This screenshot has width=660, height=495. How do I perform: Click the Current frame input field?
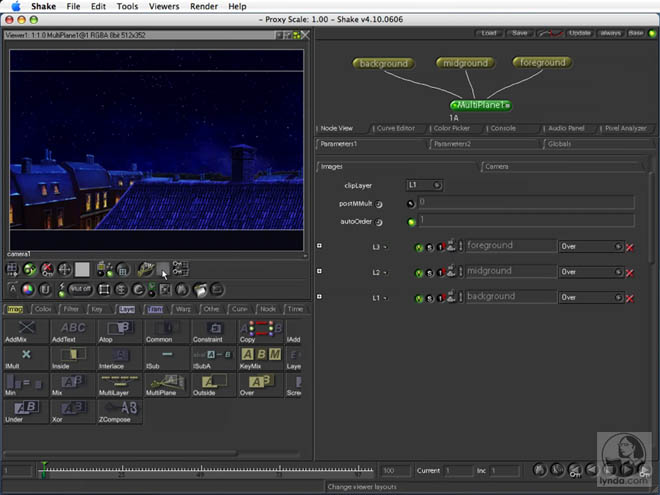click(458, 471)
